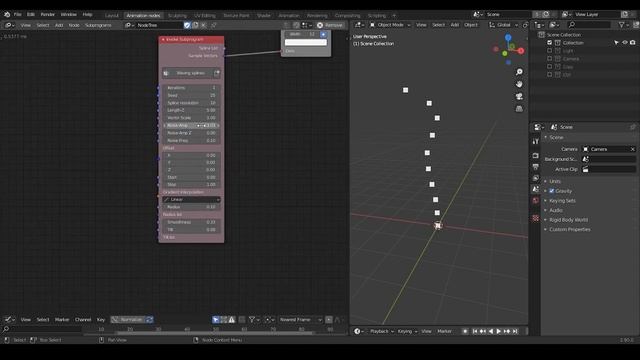Open the Help menu

(87, 14)
